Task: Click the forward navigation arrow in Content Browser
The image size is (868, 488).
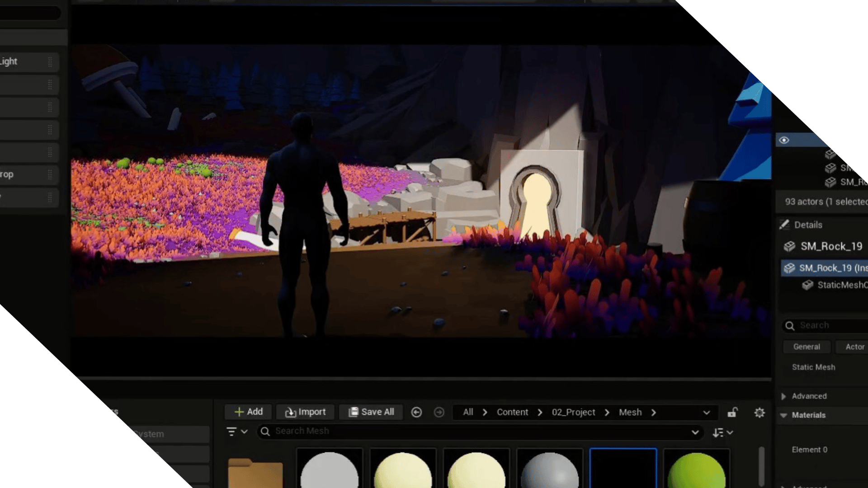Action: 439,412
